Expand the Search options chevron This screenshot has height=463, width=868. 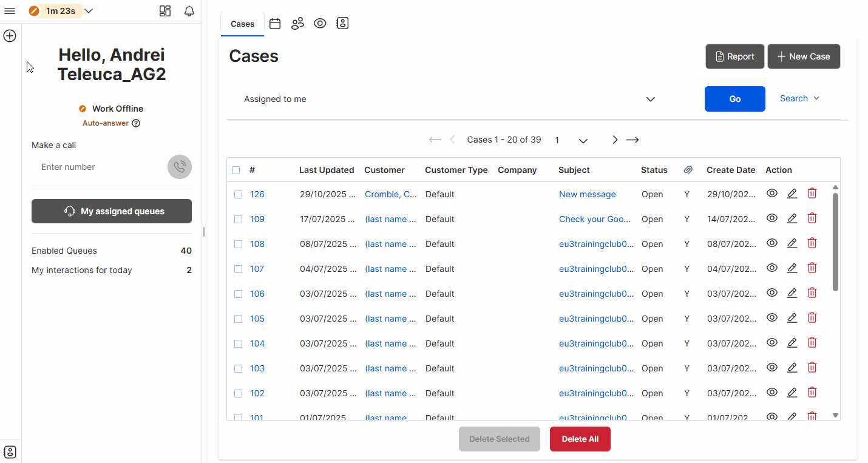click(x=816, y=98)
